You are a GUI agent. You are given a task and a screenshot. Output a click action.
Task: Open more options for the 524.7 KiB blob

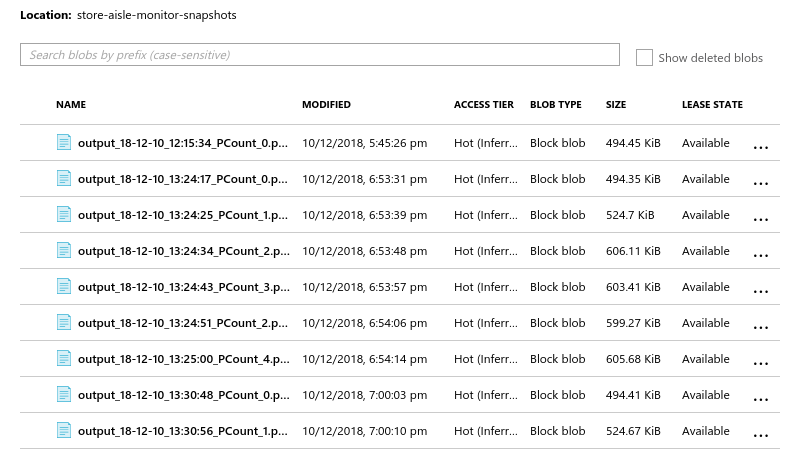tap(760, 218)
